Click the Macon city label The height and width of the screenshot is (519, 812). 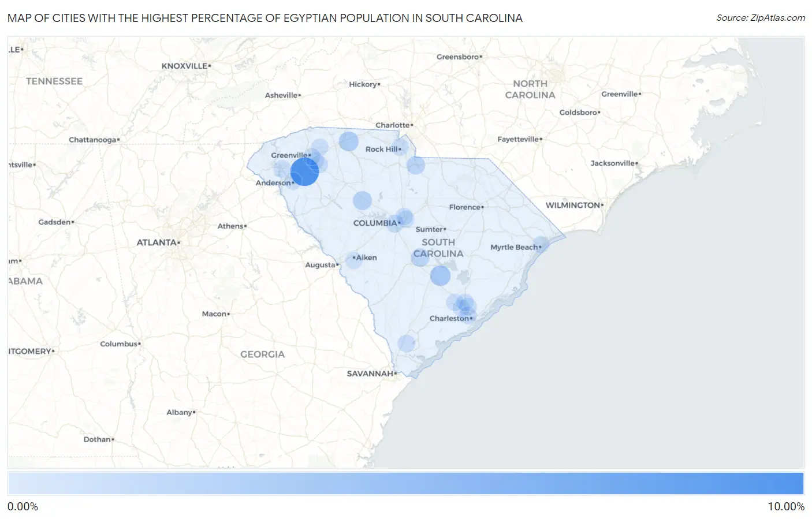214,313
